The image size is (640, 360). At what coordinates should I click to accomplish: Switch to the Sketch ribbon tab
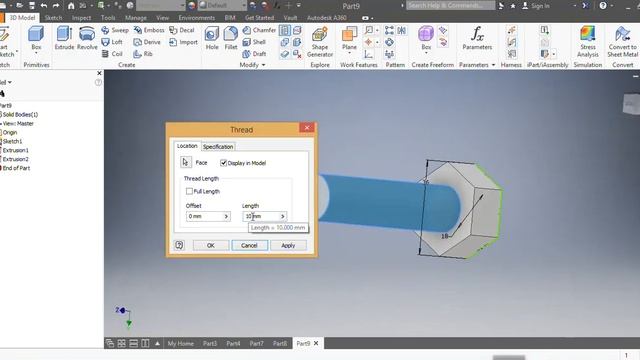(53, 18)
